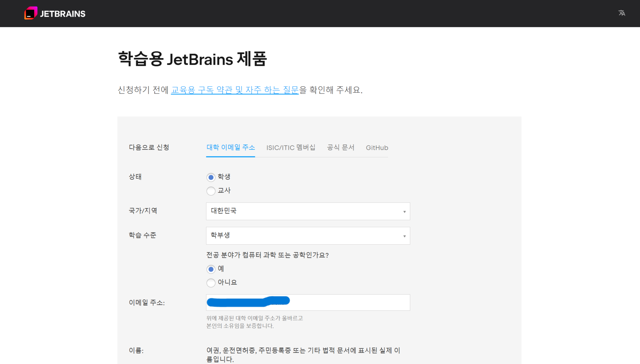640x364 pixels.
Task: Select the 교사 radio button
Action: tap(211, 191)
